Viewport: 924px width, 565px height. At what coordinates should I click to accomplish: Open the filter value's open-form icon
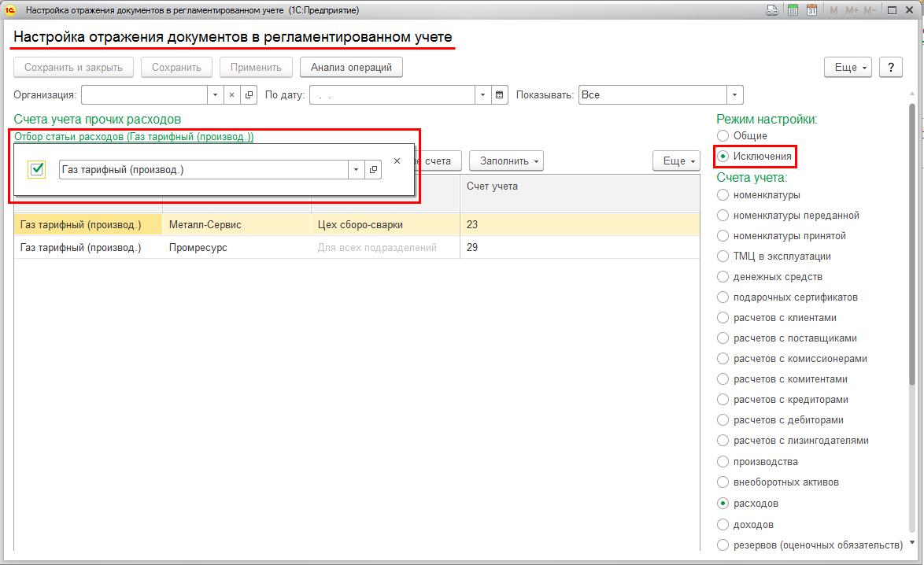373,170
